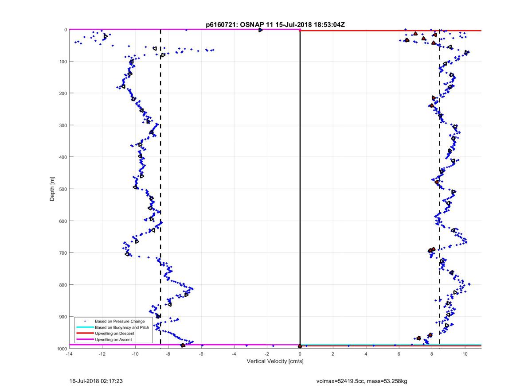Click velocity axis tick "2"

333,354
